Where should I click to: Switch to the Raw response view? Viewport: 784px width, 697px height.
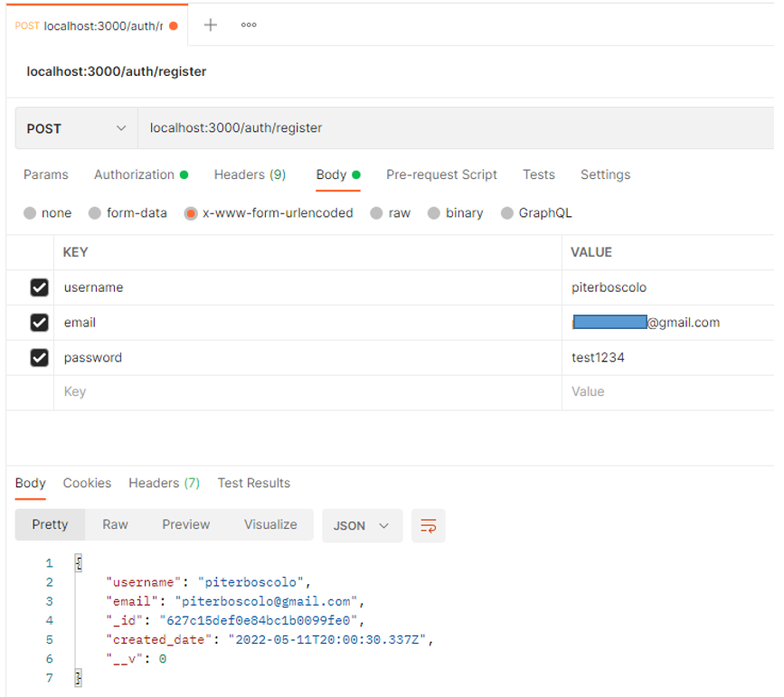pos(114,525)
